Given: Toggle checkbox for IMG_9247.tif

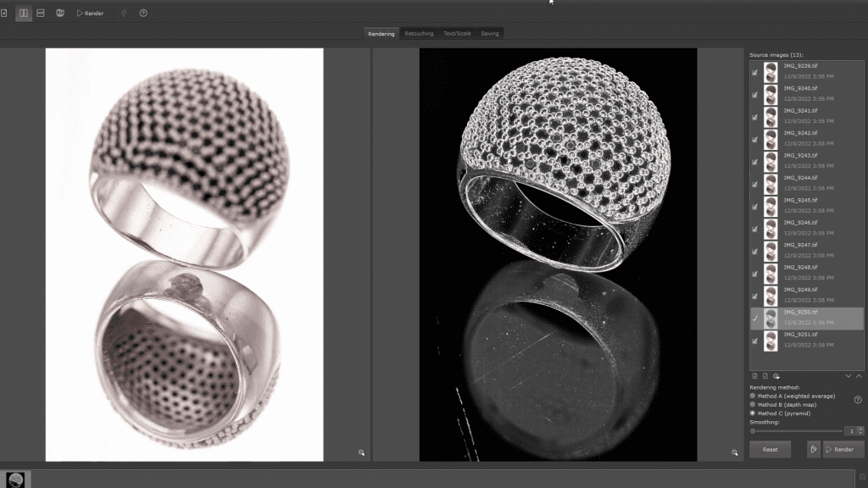Looking at the screenshot, I should (754, 252).
